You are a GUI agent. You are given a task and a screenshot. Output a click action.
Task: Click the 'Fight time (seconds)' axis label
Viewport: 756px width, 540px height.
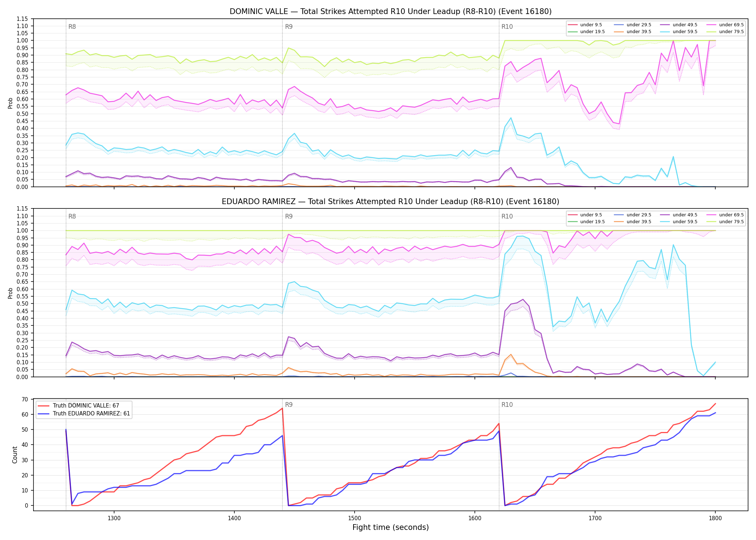pos(391,527)
